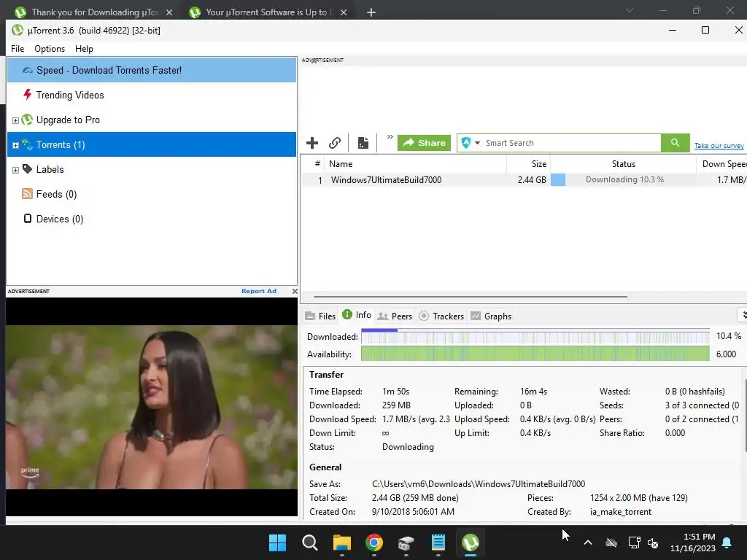The image size is (747, 560).
Task: Switch to the Info tab
Action: 356,315
